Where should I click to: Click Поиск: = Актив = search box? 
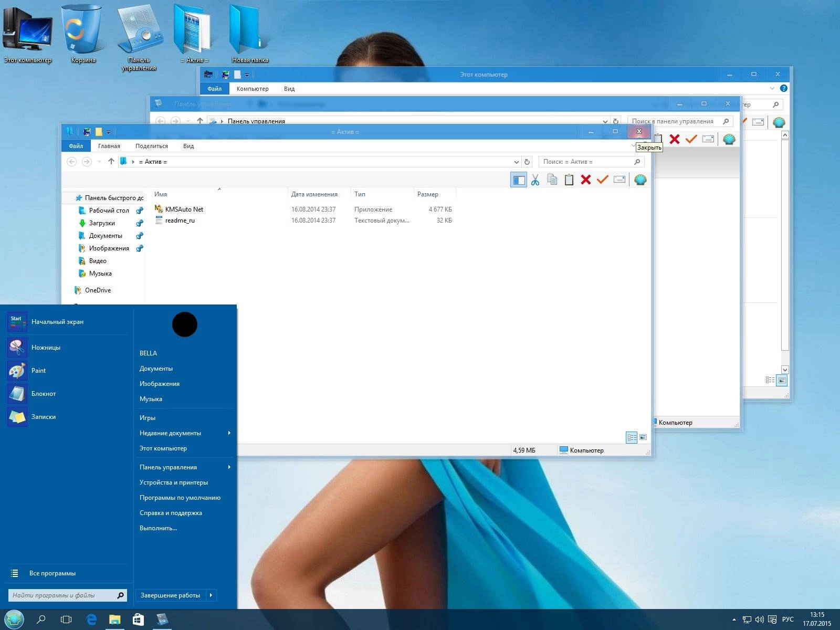pos(592,162)
